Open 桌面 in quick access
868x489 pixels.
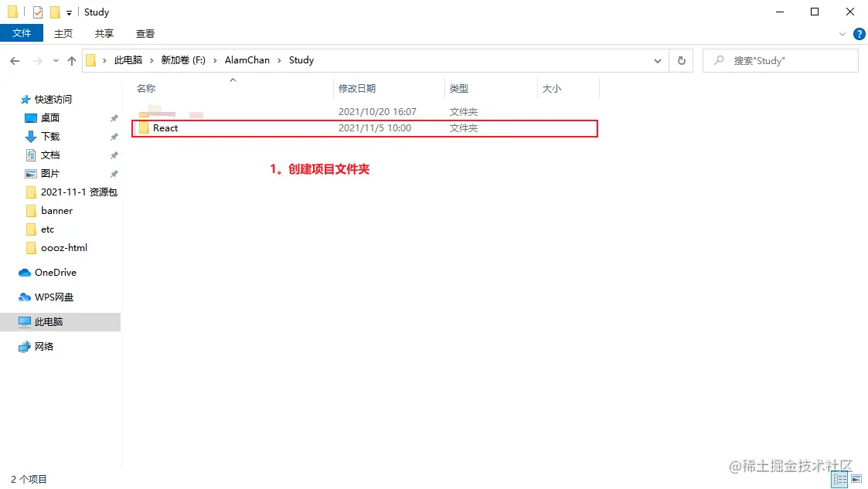click(49, 118)
